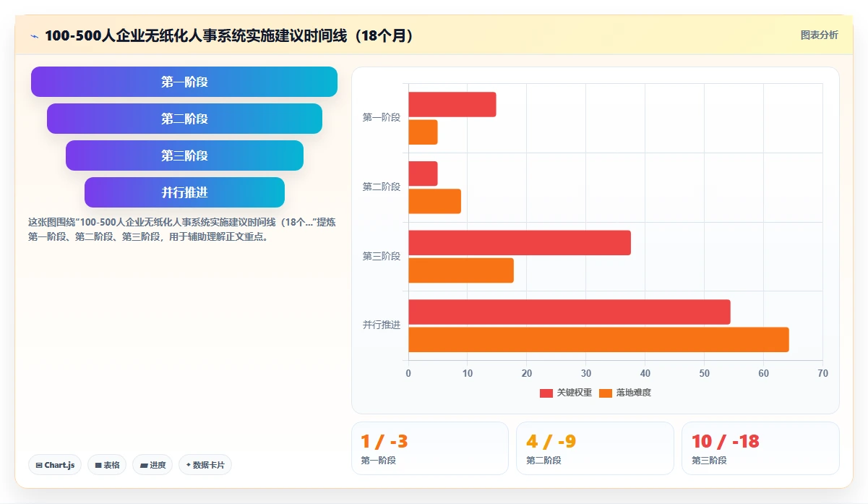Click the orange 落地难度 bar for 第二阶段

coord(435,201)
